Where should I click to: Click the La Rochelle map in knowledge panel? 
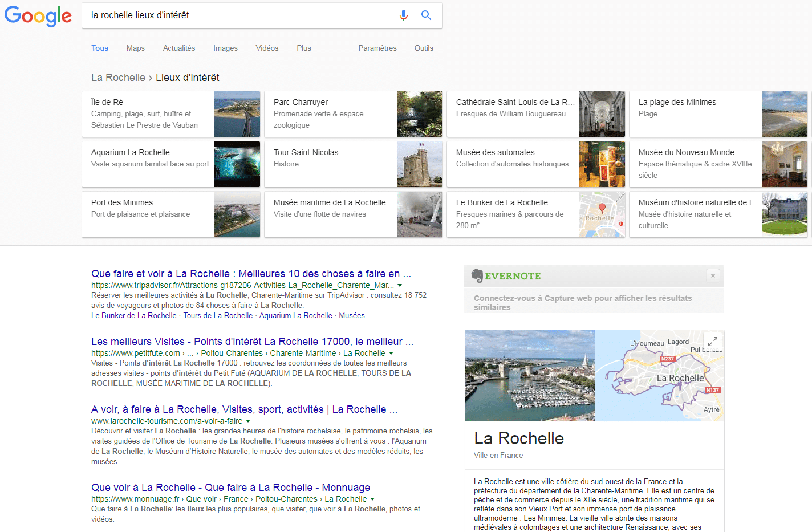[x=660, y=376]
